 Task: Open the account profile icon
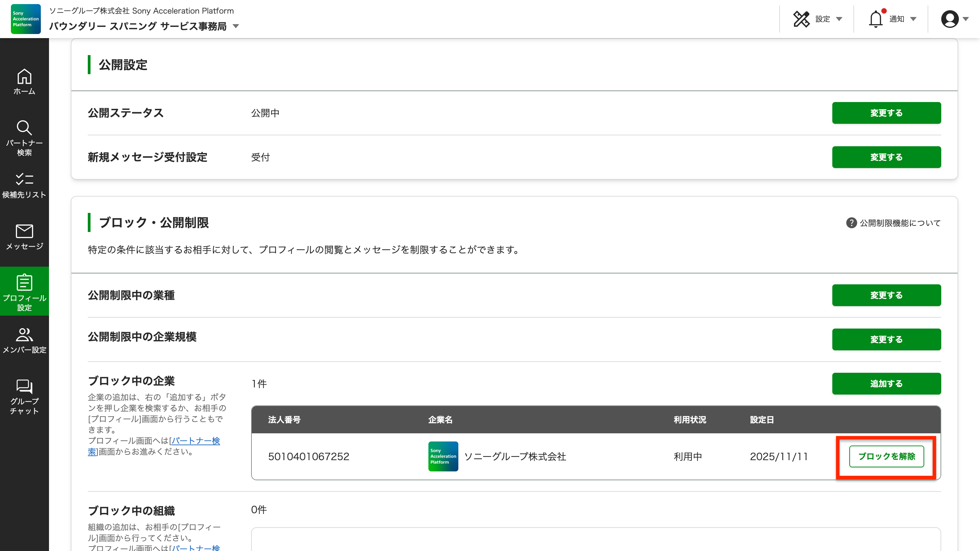coord(950,18)
